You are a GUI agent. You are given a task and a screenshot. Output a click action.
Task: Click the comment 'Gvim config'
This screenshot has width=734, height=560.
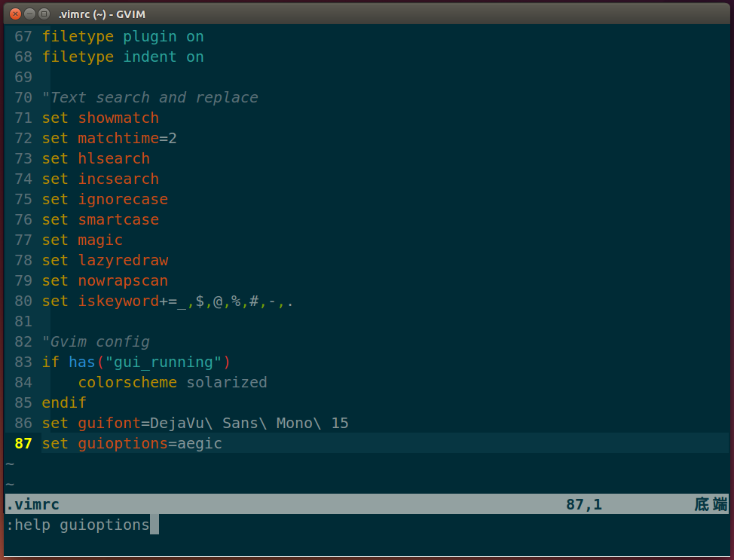(x=96, y=342)
